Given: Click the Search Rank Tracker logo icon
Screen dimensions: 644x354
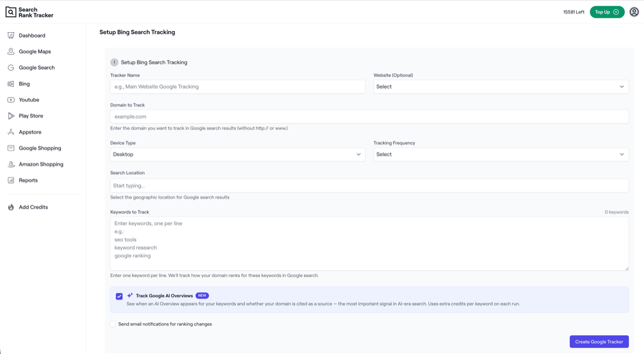Looking at the screenshot, I should (x=11, y=12).
